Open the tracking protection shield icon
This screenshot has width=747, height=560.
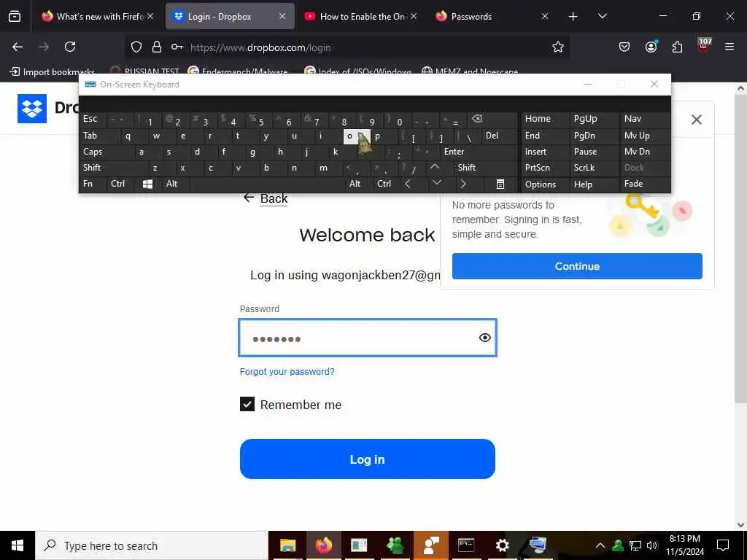click(136, 47)
